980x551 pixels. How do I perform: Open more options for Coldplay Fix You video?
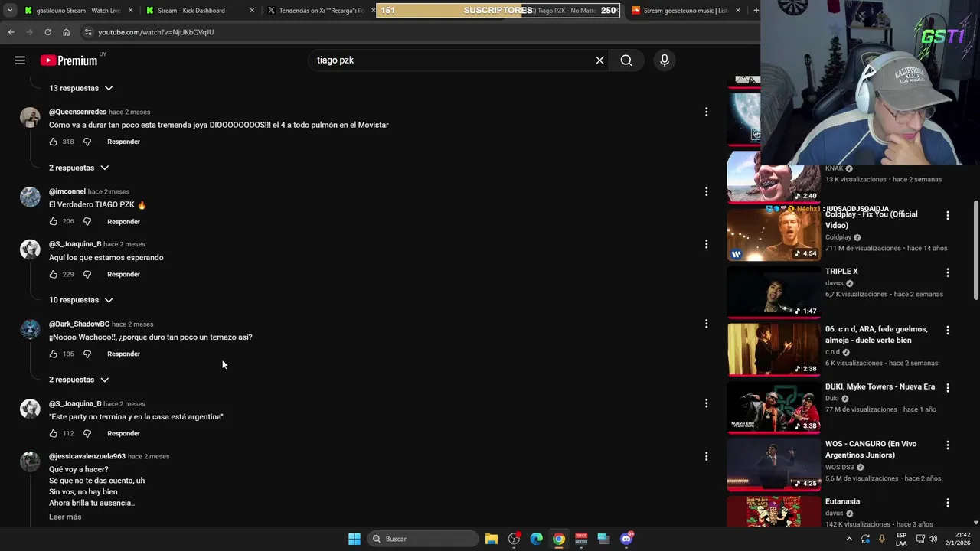(948, 216)
